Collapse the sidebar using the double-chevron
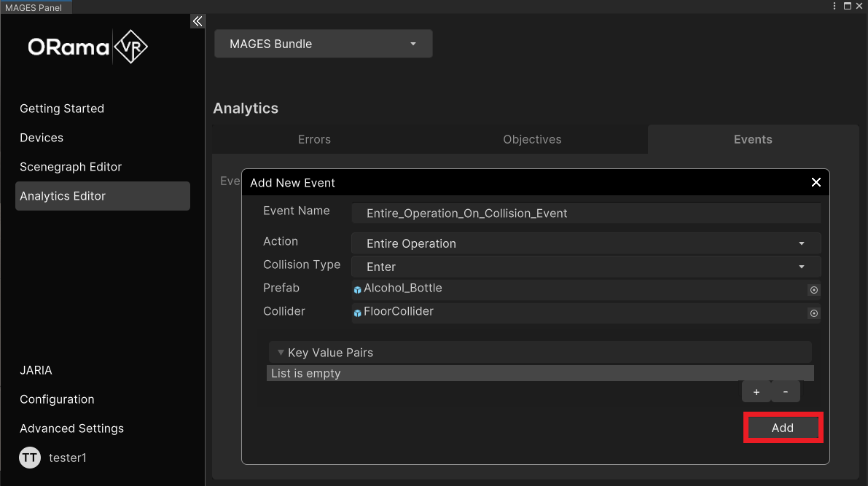Image resolution: width=868 pixels, height=486 pixels. 197,20
